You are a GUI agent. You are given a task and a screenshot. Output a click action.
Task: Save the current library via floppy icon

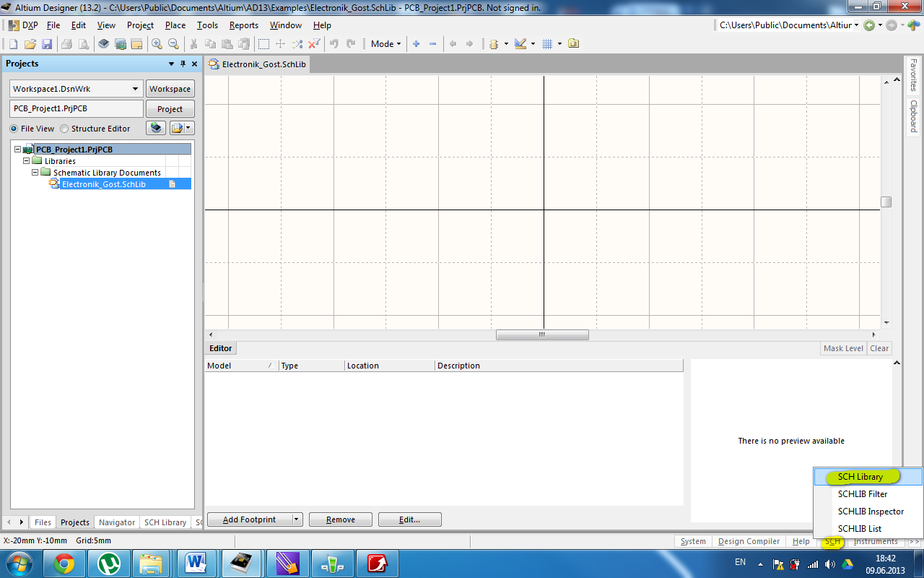[47, 44]
